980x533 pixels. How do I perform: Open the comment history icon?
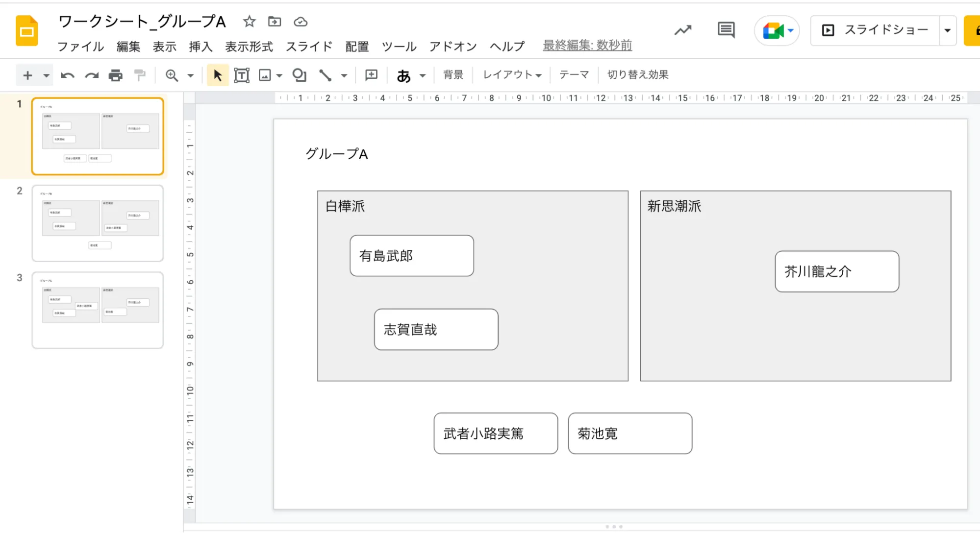726,30
